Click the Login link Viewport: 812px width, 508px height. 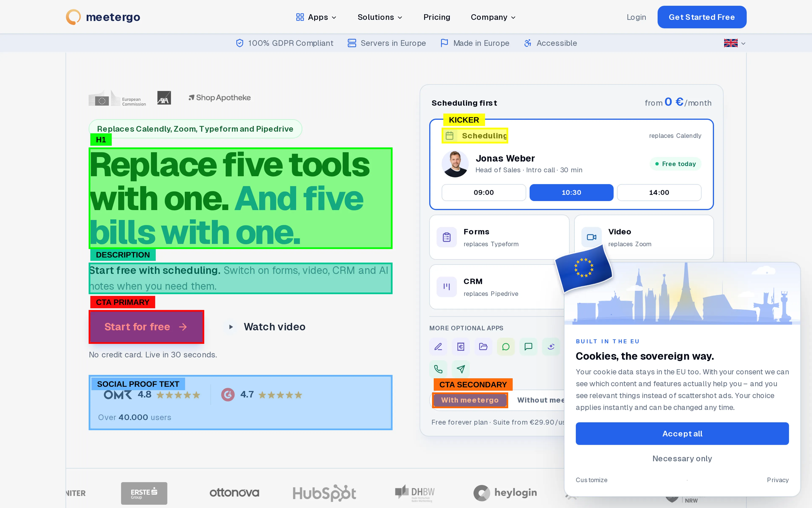(636, 17)
